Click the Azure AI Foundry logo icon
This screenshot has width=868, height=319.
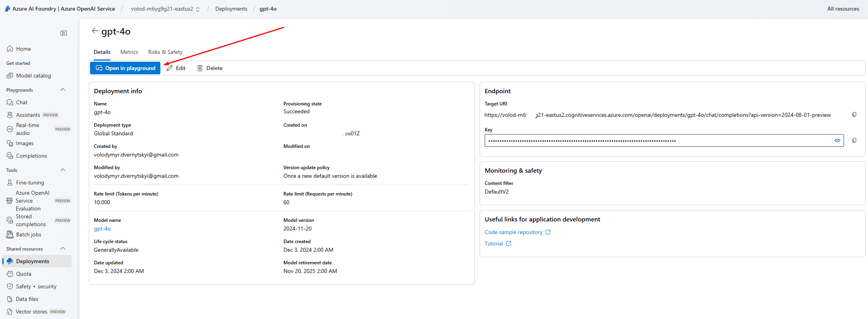tap(7, 9)
